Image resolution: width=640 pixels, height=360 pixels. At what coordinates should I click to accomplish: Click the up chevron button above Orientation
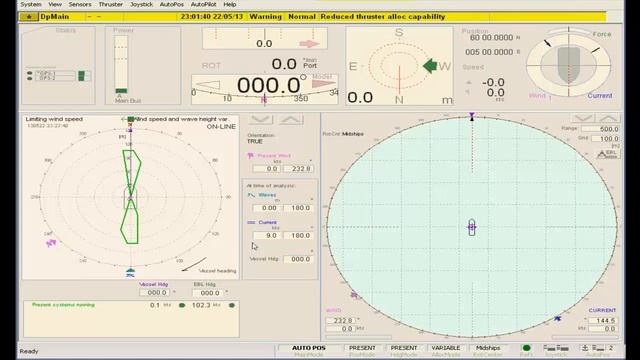point(291,120)
